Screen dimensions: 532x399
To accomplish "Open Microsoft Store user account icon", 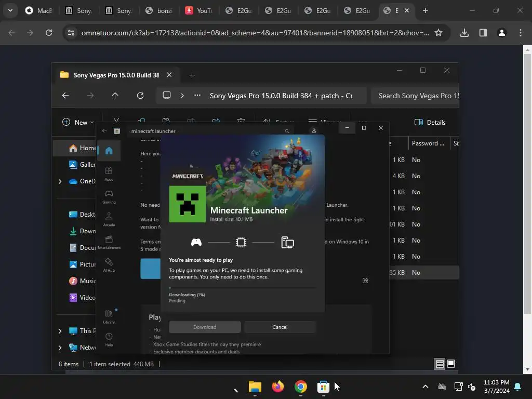I will point(314,130).
